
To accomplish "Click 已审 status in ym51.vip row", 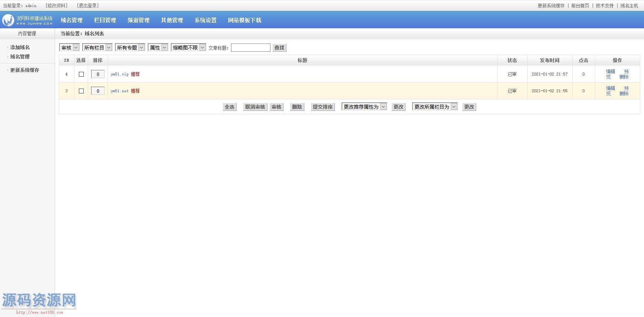I will pyautogui.click(x=512, y=74).
